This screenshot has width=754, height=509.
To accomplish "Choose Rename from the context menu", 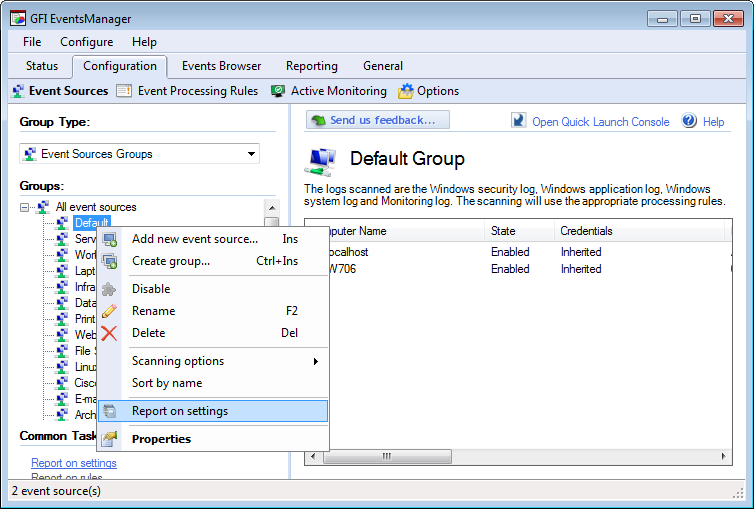I will click(x=213, y=311).
